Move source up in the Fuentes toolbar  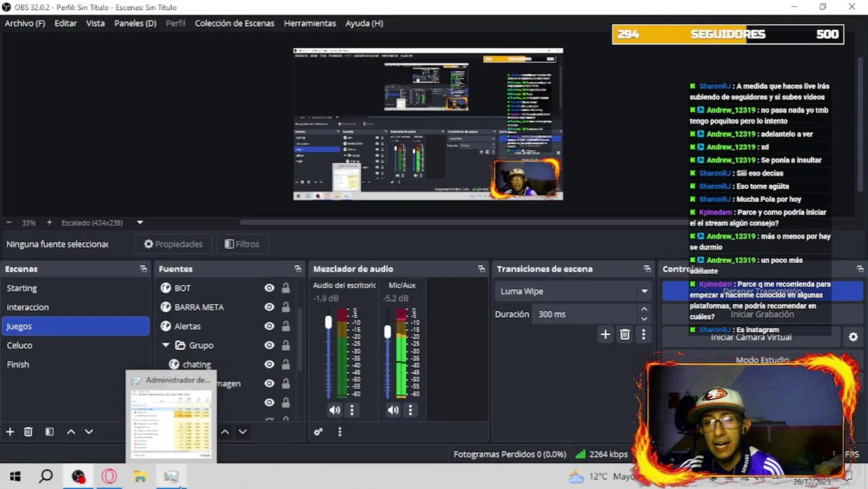coord(225,432)
